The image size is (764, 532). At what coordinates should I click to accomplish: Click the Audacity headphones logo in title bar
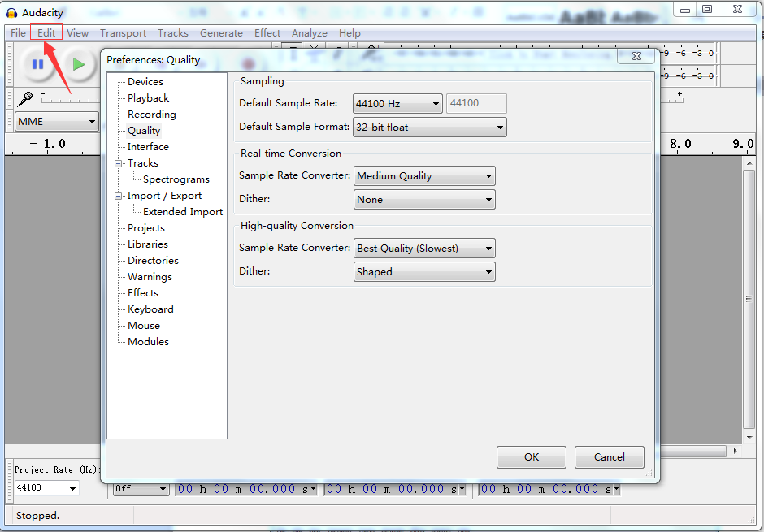(11, 13)
